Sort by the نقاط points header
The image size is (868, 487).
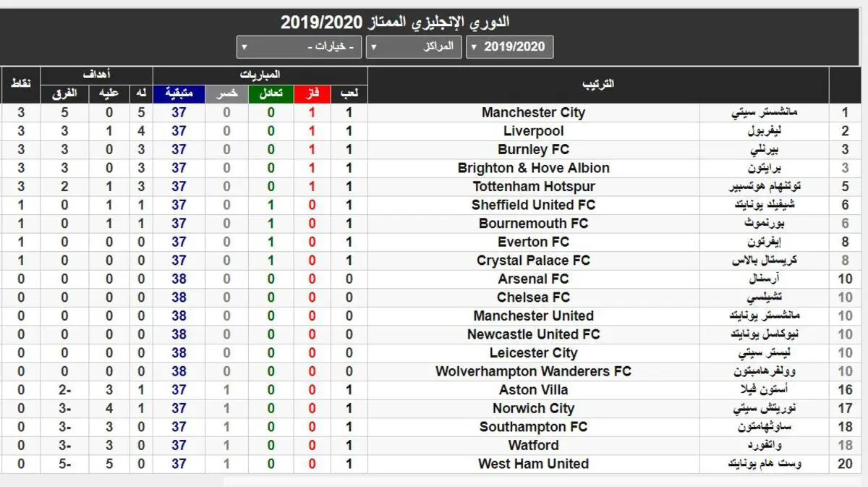point(20,85)
